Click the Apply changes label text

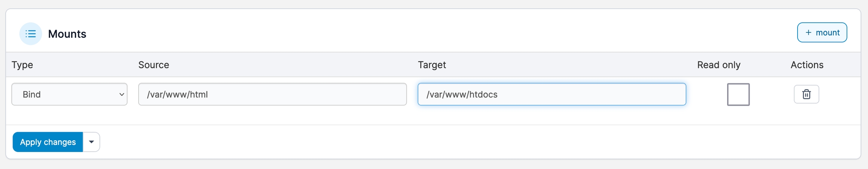click(48, 142)
